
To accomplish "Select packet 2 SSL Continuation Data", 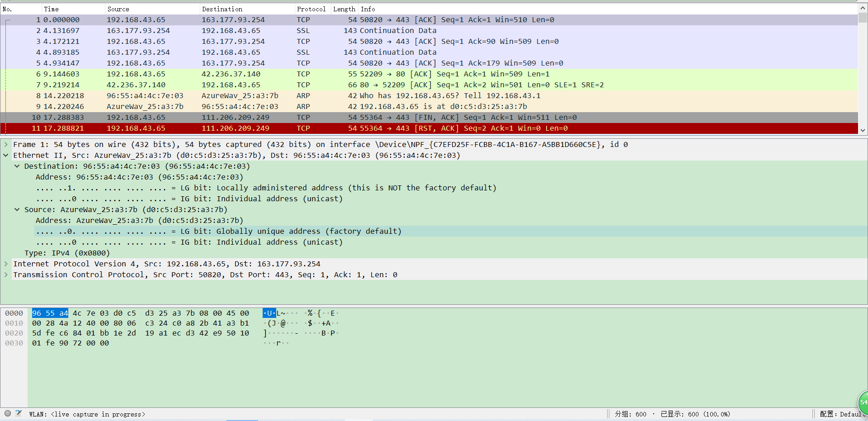I will pos(429,31).
